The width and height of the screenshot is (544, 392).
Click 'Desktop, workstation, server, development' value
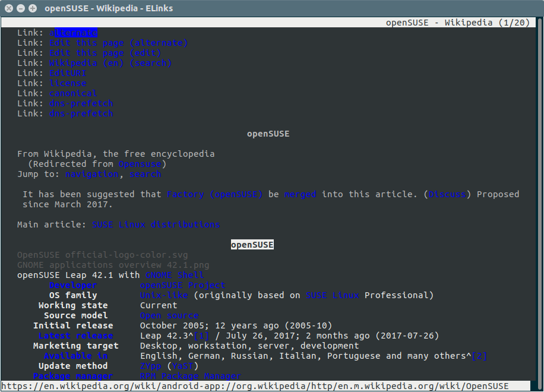point(249,346)
